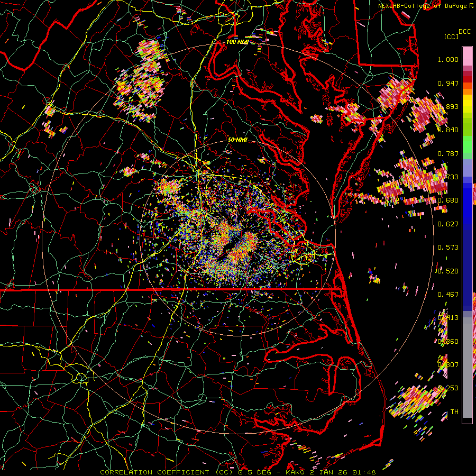
Task: Click the 0.787 value on the legend
Action: point(448,153)
